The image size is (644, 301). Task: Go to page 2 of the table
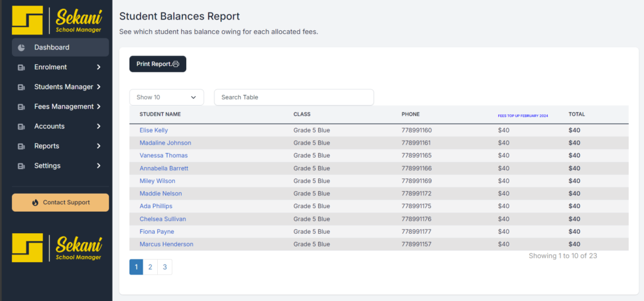tap(150, 267)
